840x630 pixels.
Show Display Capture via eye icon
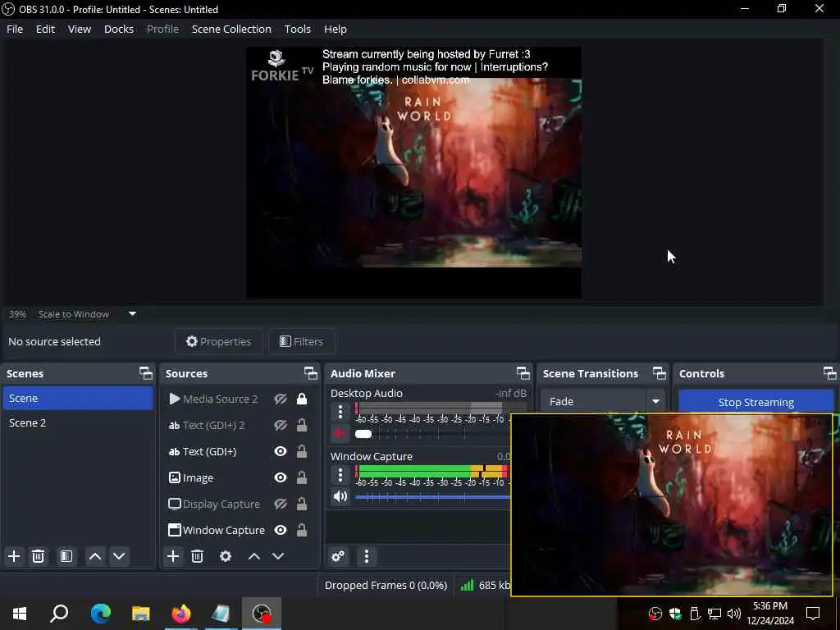point(281,504)
